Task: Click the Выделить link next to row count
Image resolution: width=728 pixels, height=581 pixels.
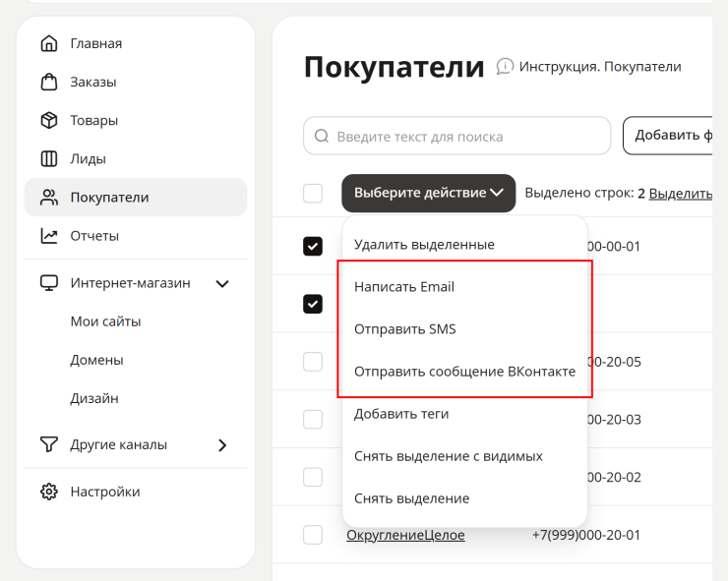Action: coord(680,193)
